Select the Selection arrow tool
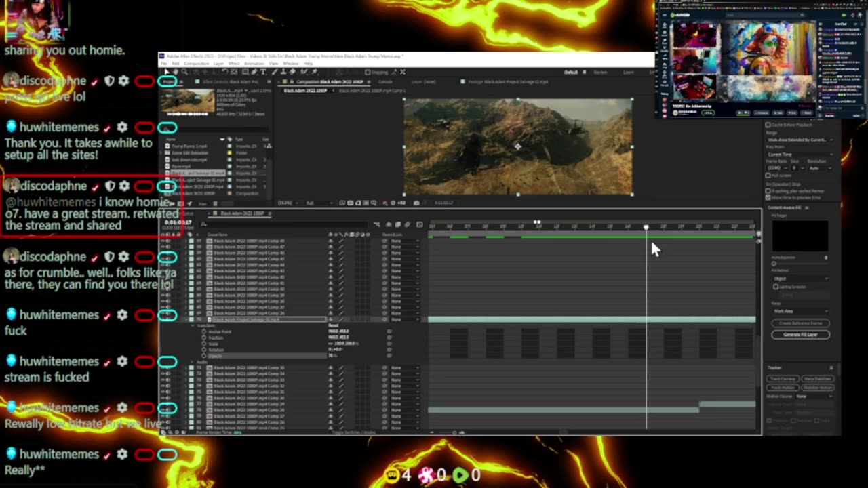868x488 pixels. pos(167,72)
